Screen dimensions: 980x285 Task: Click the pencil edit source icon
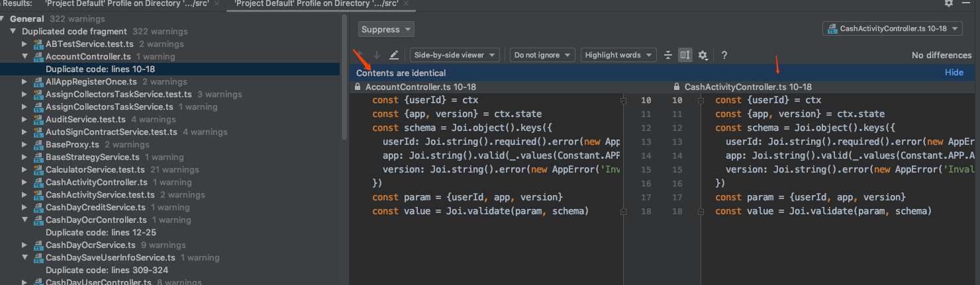[x=394, y=56]
